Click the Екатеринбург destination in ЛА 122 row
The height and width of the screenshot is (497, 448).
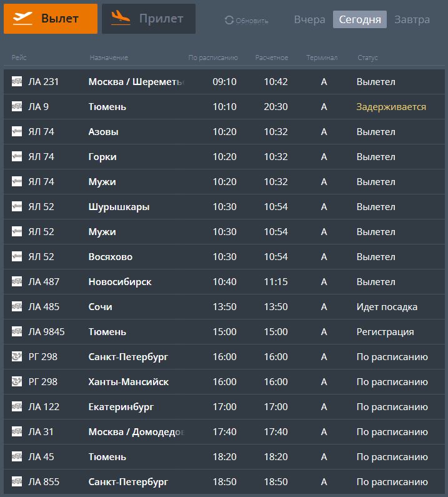(121, 407)
